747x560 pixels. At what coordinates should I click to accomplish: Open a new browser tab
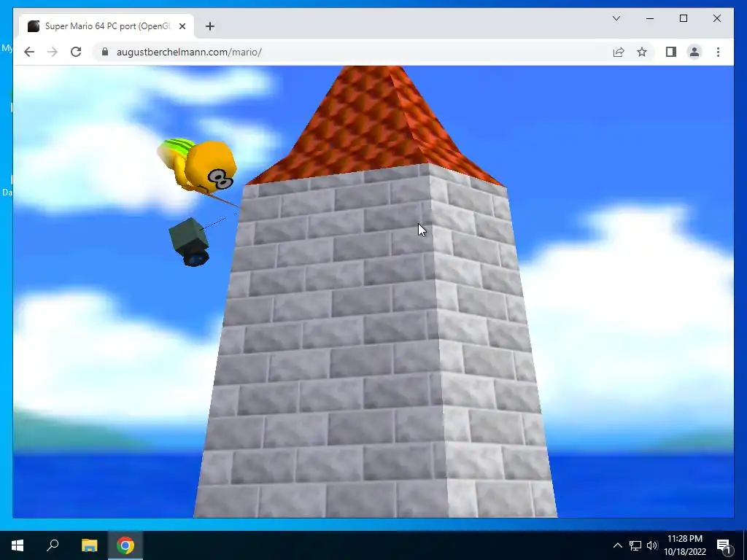point(210,26)
